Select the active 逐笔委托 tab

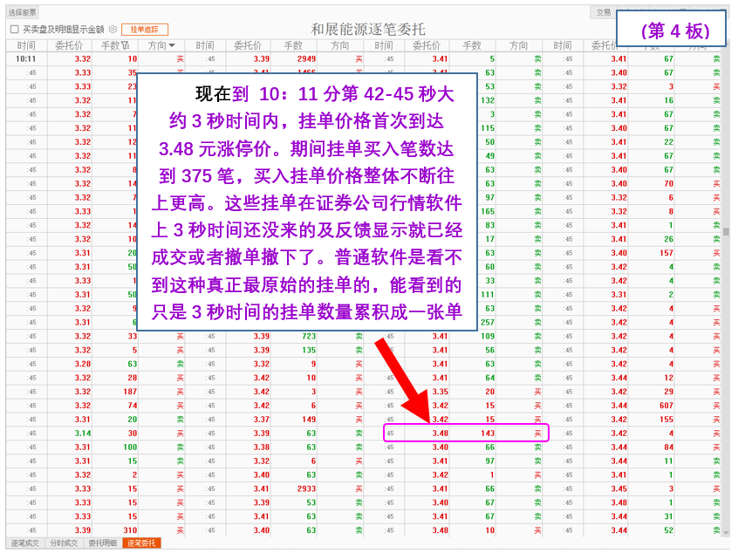pyautogui.click(x=142, y=543)
